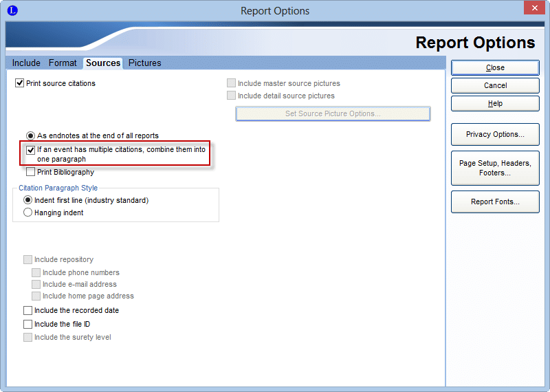Click Include phone numbers checkbox
550x392 pixels.
[x=36, y=272]
